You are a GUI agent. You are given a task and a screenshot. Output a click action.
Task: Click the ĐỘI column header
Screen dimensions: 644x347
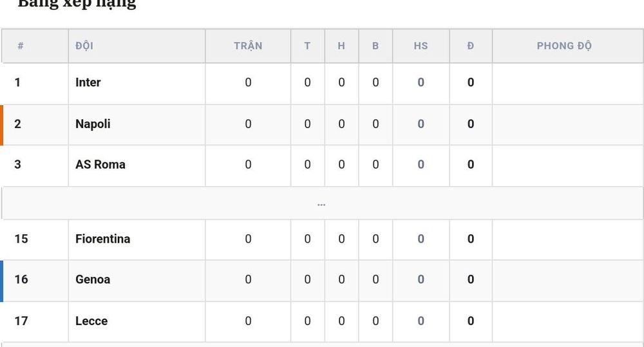coord(84,46)
